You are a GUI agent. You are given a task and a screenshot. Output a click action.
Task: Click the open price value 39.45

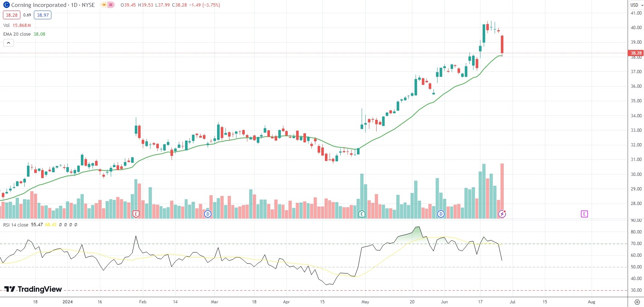click(x=129, y=5)
